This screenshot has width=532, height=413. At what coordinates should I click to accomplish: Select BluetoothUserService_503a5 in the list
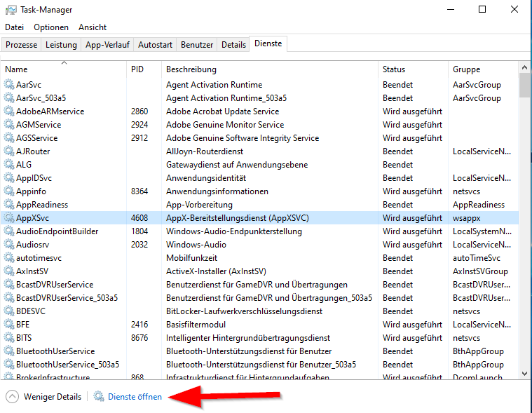[x=67, y=364]
